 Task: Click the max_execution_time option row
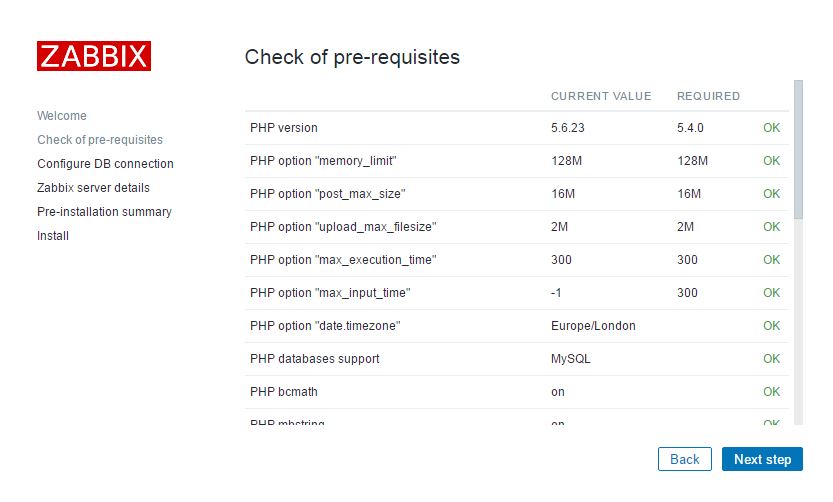[343, 260]
